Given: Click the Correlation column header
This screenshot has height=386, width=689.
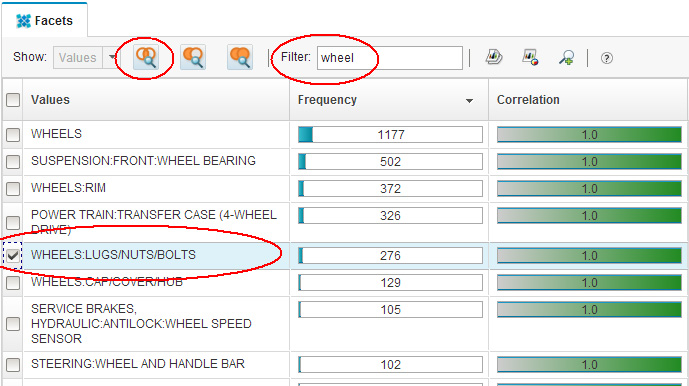Looking at the screenshot, I should pyautogui.click(x=588, y=100).
